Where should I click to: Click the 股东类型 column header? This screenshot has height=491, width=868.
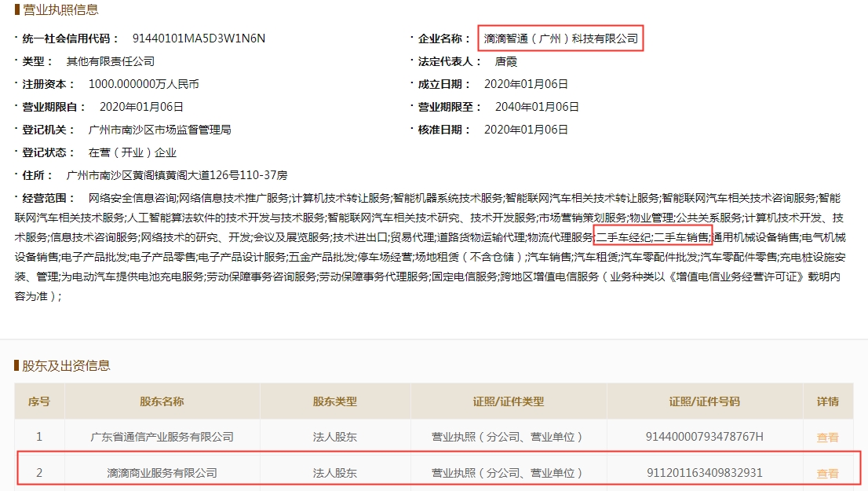pos(334,401)
